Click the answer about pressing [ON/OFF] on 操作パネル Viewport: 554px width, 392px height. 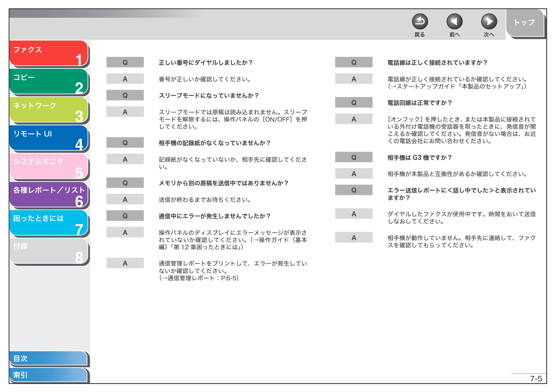233,119
